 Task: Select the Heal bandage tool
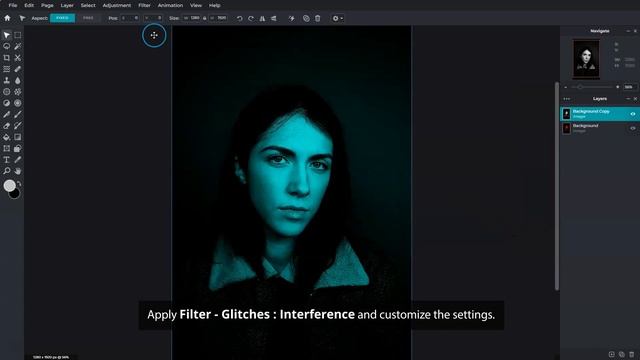click(x=18, y=69)
